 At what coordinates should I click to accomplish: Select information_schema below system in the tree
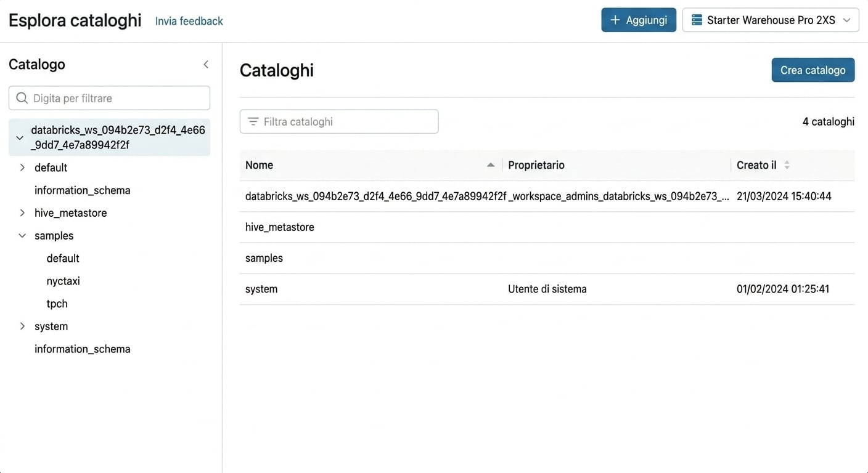pos(83,349)
